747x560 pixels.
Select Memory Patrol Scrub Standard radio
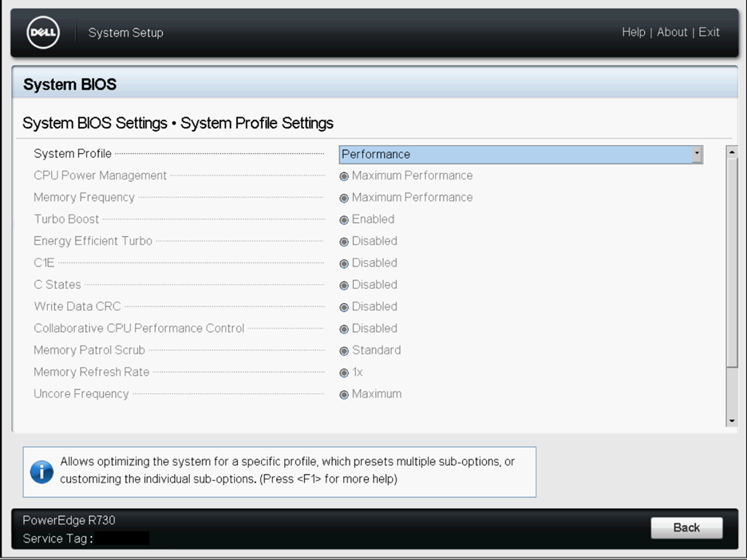(x=344, y=351)
